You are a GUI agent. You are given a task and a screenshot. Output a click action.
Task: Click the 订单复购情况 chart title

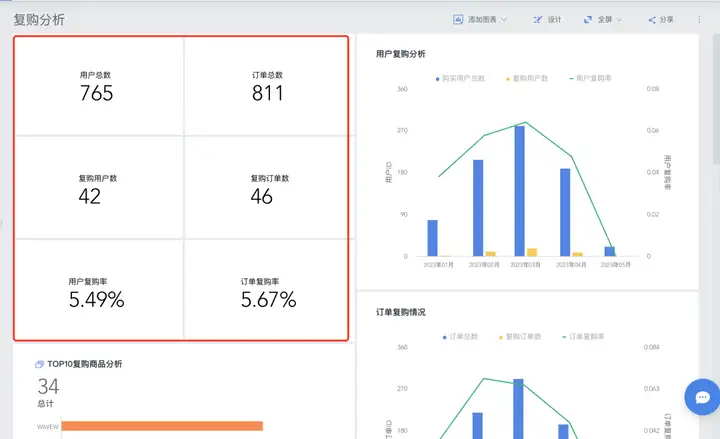pos(400,312)
